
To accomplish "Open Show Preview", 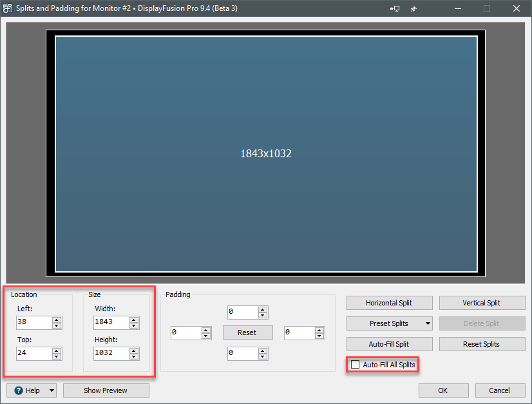I will click(106, 390).
